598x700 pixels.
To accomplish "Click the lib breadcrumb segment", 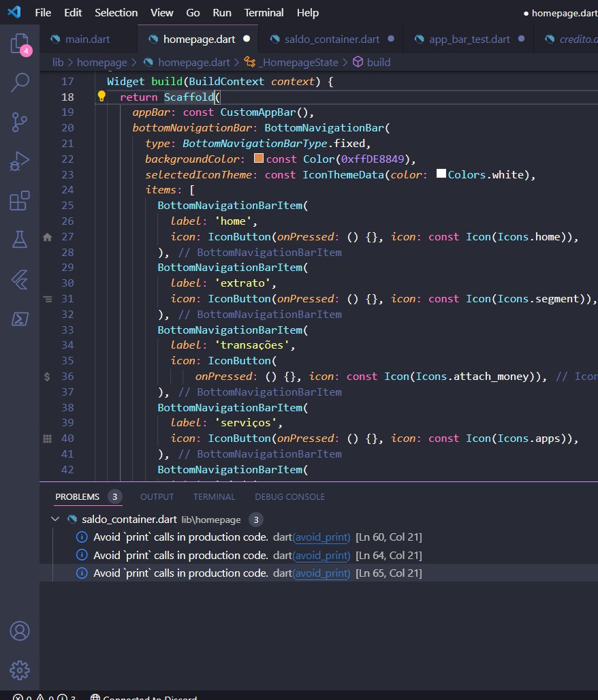I will tap(58, 63).
